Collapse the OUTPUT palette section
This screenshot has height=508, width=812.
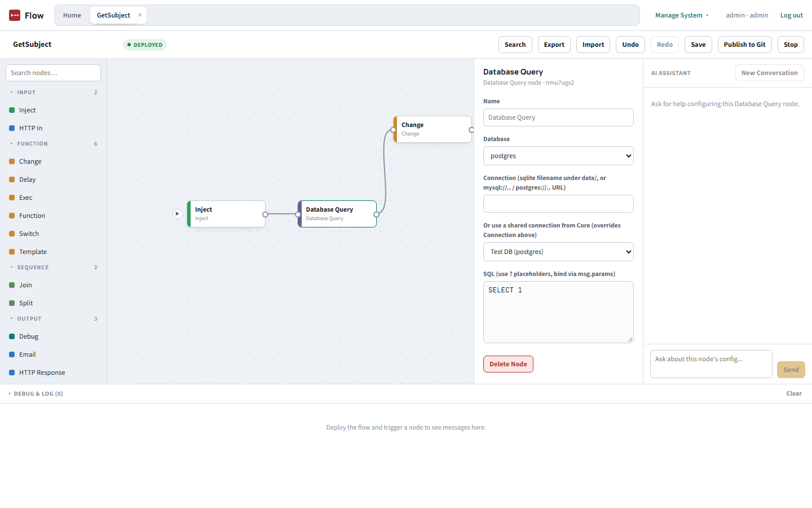pyautogui.click(x=53, y=319)
